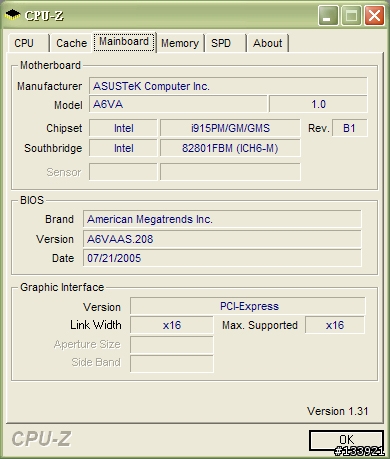Viewport: 390px width, 459px height.
Task: Click the model revision value 1.0
Action: [318, 104]
